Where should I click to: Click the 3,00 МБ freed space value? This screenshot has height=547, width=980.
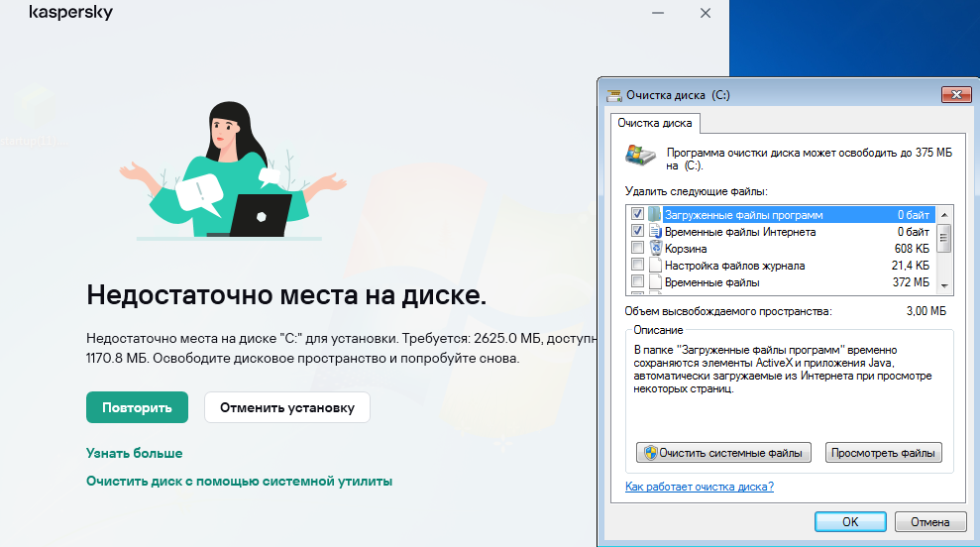point(926,311)
